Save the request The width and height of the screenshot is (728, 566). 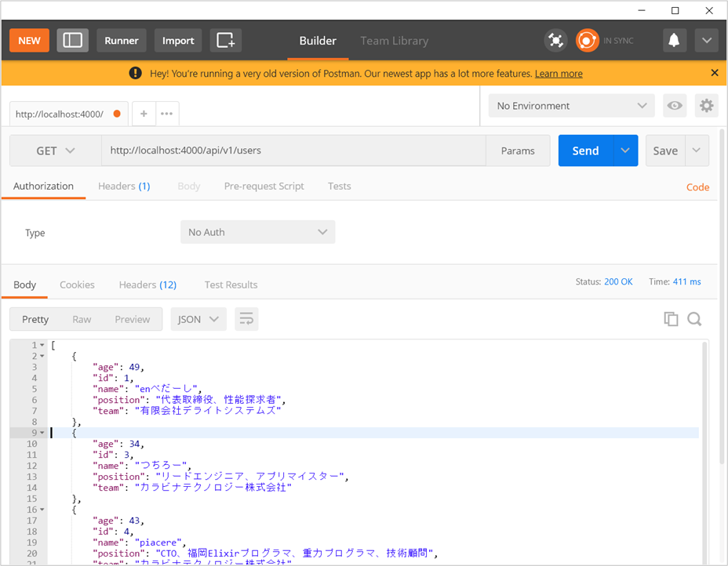(665, 151)
